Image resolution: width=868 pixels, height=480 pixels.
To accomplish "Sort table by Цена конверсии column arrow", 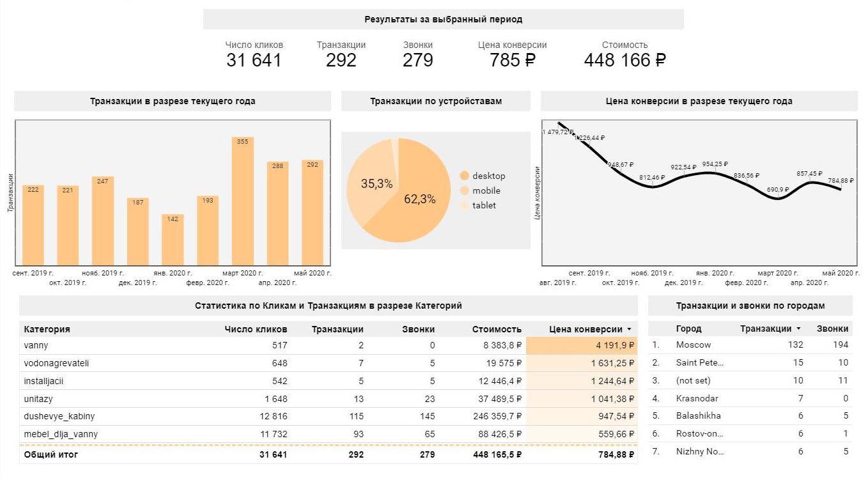I will (630, 329).
